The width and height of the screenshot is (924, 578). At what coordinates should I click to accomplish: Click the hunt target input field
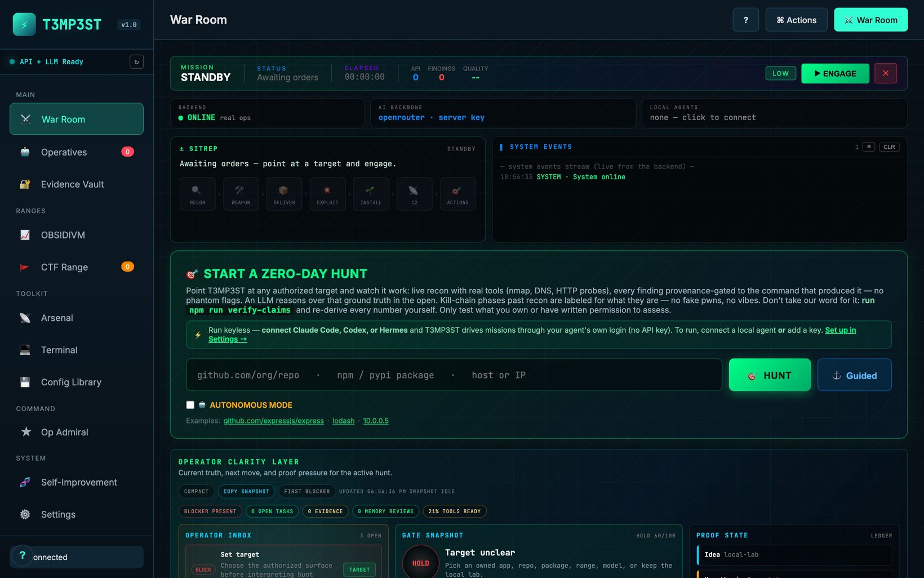click(454, 375)
